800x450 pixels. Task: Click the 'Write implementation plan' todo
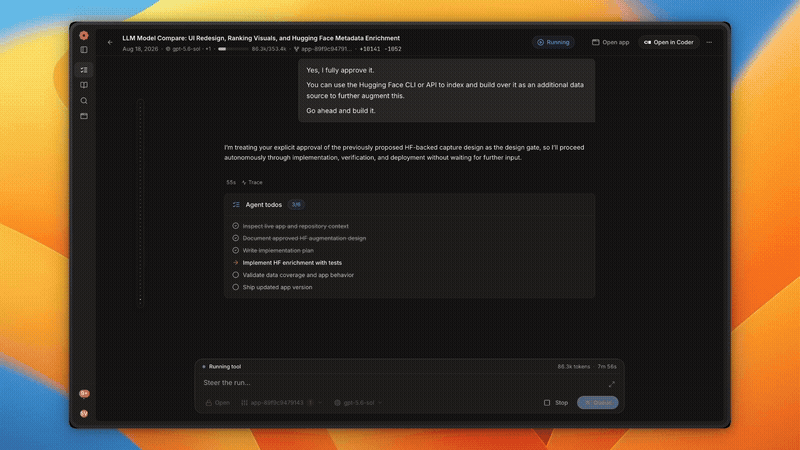click(x=278, y=251)
